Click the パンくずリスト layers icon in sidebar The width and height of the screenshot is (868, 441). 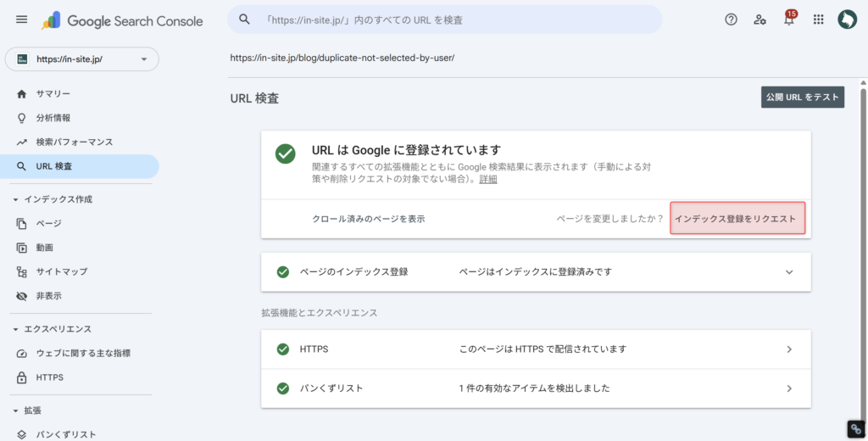point(21,434)
